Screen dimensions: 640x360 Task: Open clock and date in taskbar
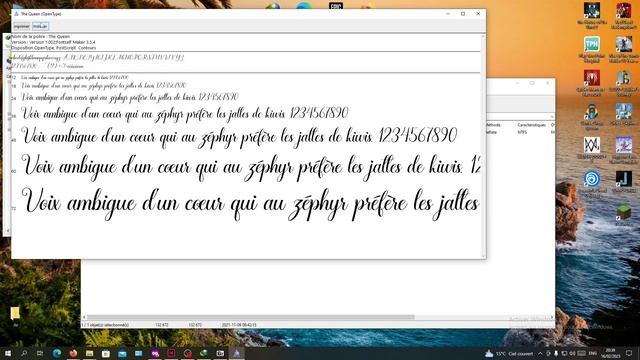click(610, 353)
